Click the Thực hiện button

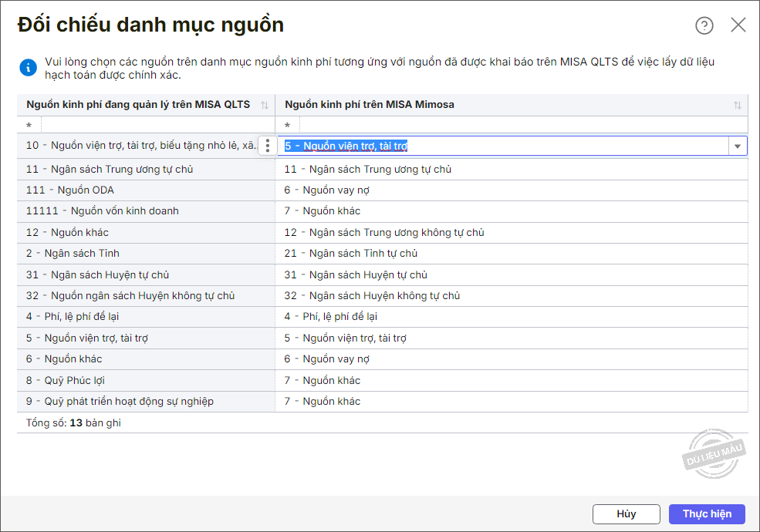(706, 513)
